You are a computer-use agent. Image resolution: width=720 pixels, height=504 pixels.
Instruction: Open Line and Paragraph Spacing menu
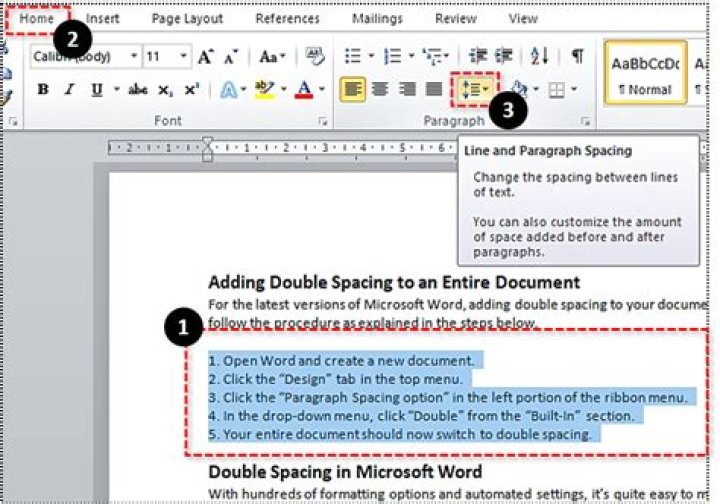475,90
